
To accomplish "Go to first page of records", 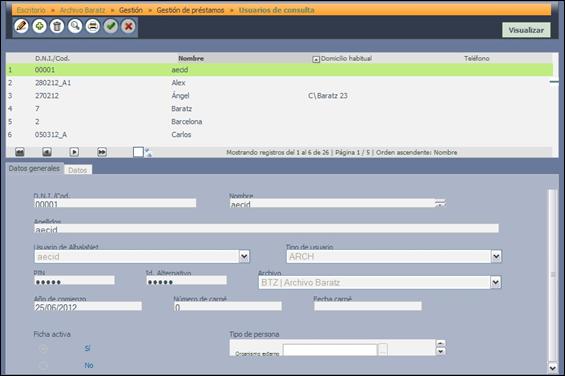I will (x=19, y=152).
